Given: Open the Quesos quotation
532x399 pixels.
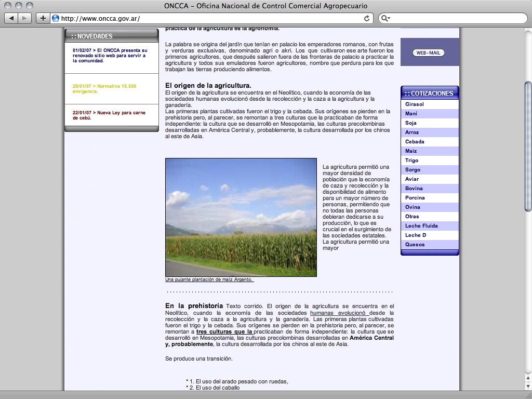Looking at the screenshot, I should tap(430, 244).
